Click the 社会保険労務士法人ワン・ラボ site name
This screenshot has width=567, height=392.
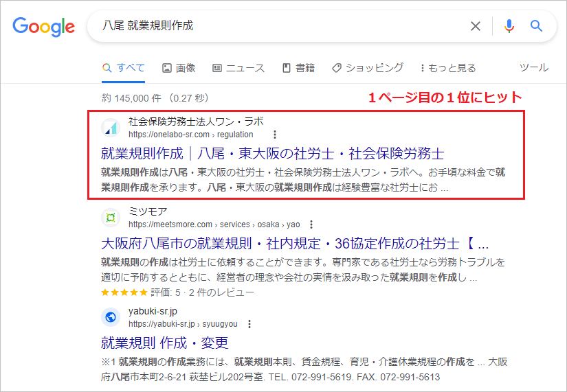(x=196, y=122)
